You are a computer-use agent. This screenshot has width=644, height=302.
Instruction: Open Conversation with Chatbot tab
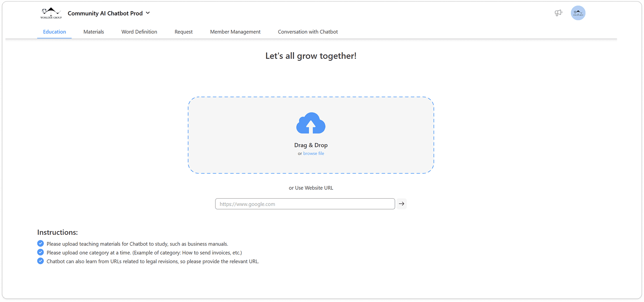(x=308, y=32)
